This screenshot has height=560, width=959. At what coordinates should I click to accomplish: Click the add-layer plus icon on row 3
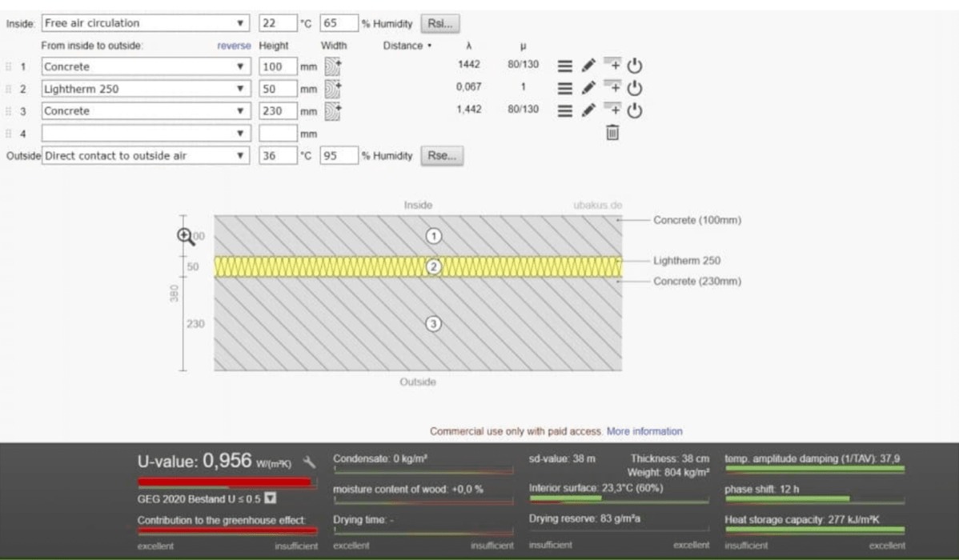(612, 110)
